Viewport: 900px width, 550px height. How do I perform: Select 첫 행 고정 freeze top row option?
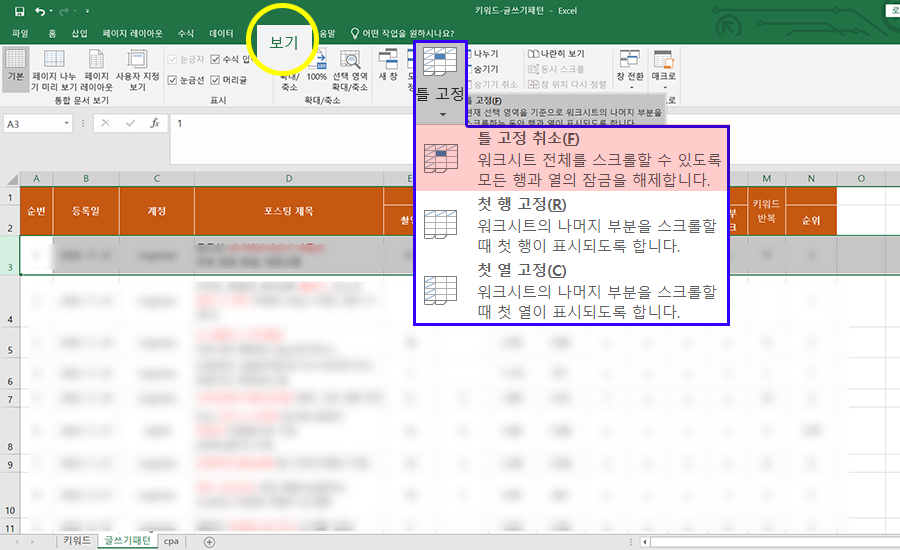click(x=572, y=224)
